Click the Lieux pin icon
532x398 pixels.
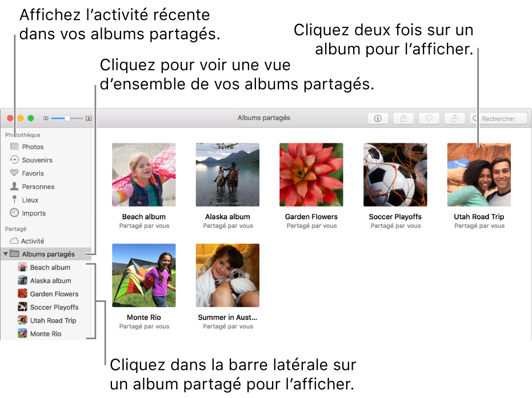tap(14, 199)
